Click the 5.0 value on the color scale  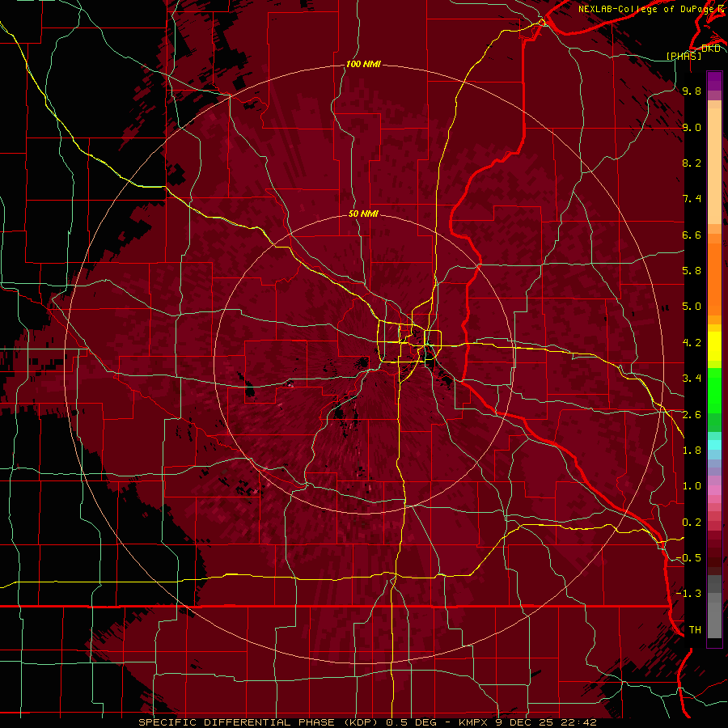click(x=692, y=307)
